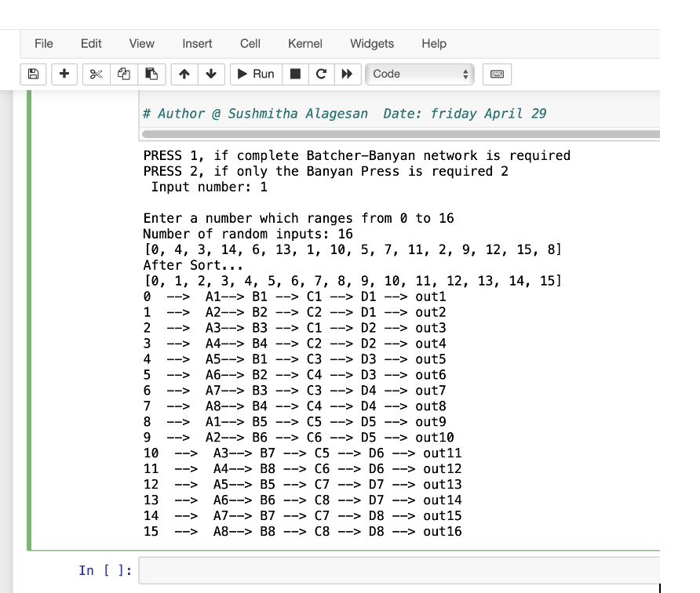Image resolution: width=700 pixels, height=593 pixels.
Task: Expand the Cell menu
Action: (250, 44)
